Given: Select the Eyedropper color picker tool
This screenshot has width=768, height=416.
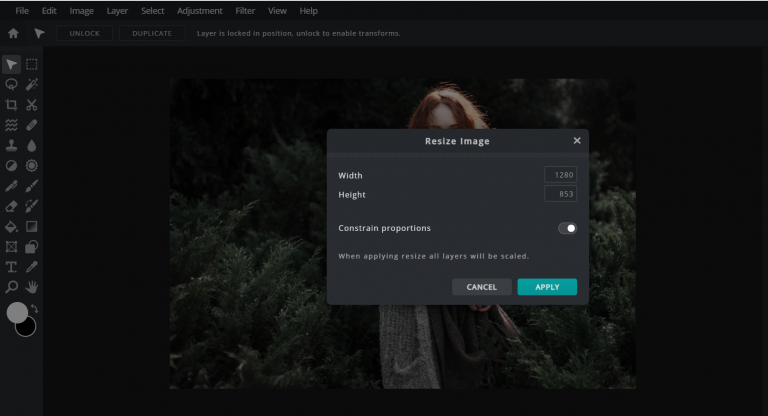Looking at the screenshot, I should tap(32, 267).
